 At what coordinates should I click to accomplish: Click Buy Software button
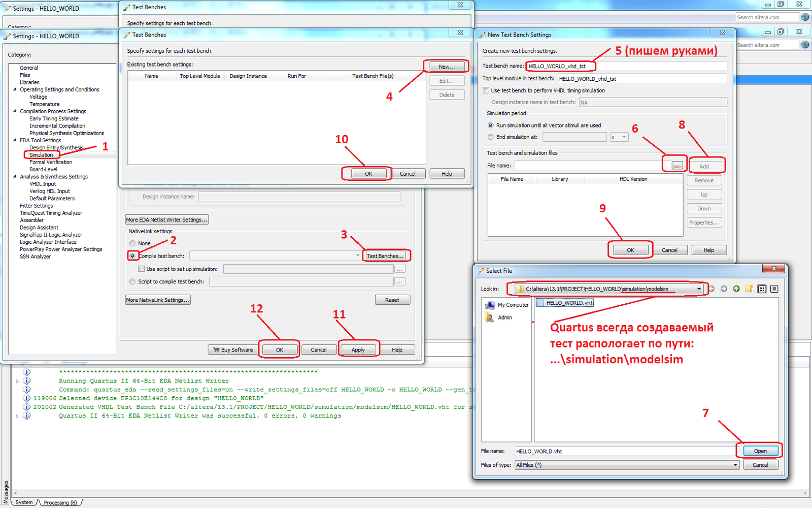pyautogui.click(x=232, y=350)
